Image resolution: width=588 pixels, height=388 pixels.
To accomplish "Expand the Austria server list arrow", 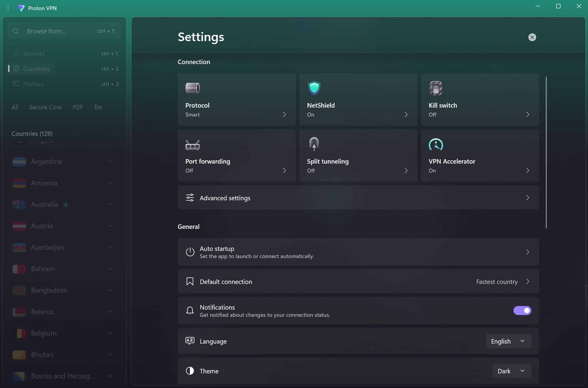I will pyautogui.click(x=110, y=226).
